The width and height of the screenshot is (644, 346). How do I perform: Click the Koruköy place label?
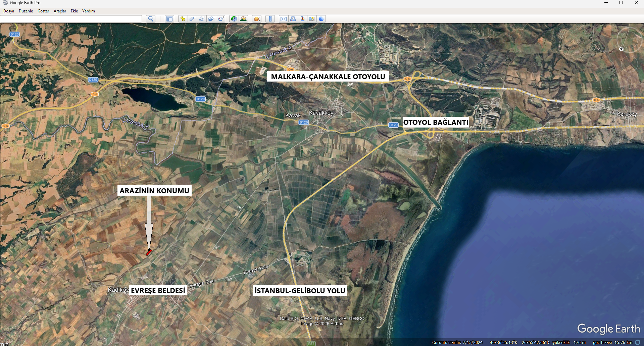pyautogui.click(x=627, y=114)
